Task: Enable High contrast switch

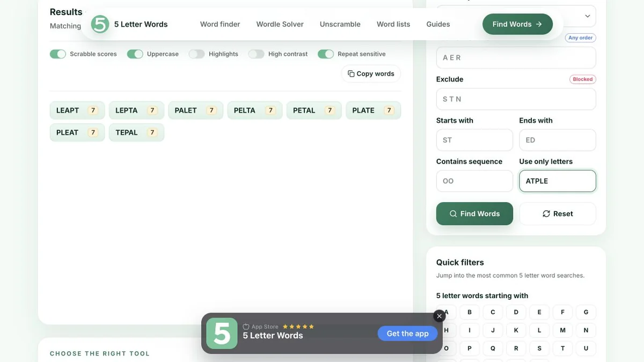Action: [257, 54]
